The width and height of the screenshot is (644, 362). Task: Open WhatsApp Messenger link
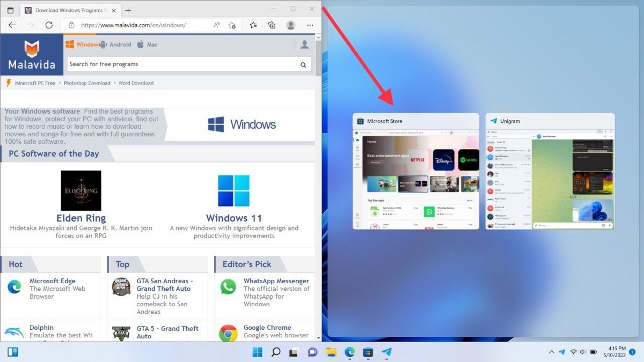tap(276, 281)
